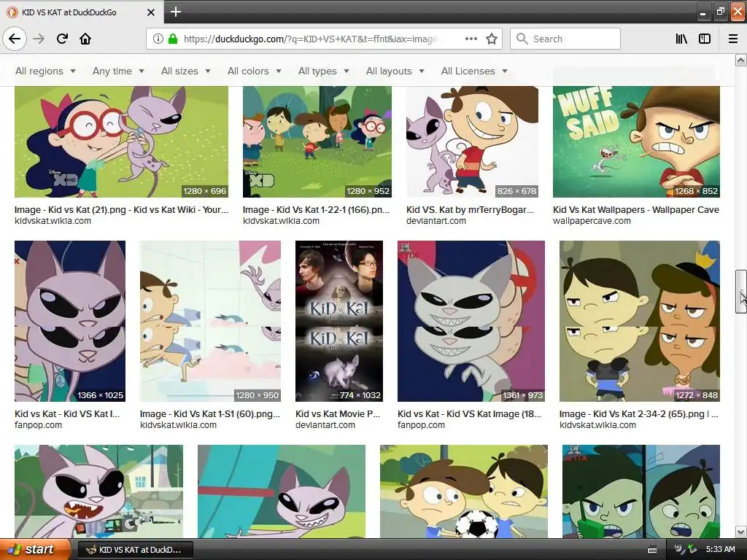Expand the All regions filter
747x560 pixels.
[x=45, y=71]
